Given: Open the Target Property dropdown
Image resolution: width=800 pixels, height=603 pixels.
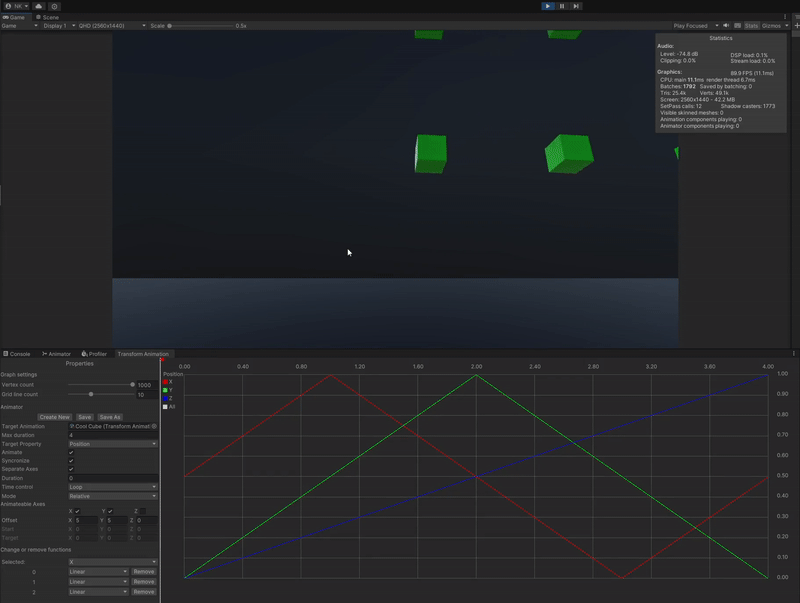Looking at the screenshot, I should pyautogui.click(x=113, y=443).
